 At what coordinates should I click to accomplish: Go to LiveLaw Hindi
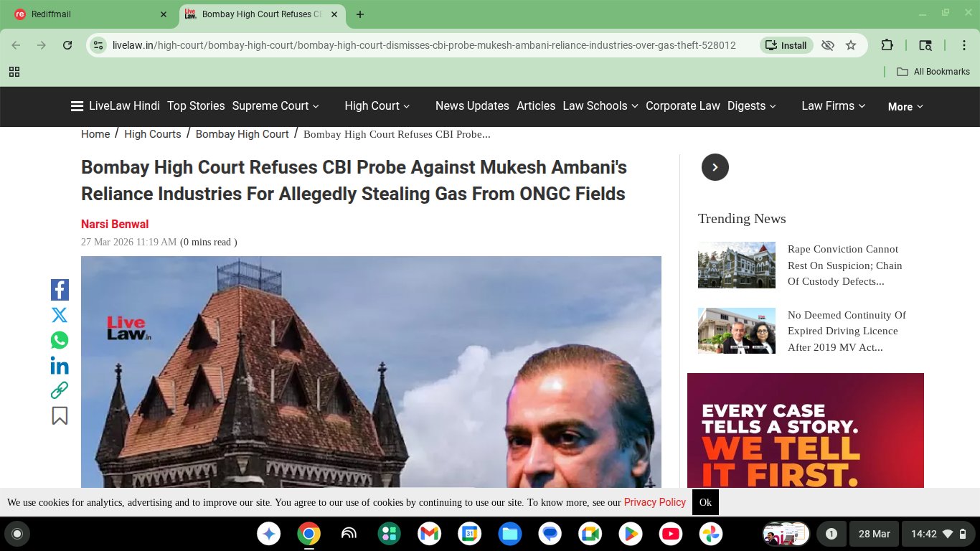tap(124, 106)
